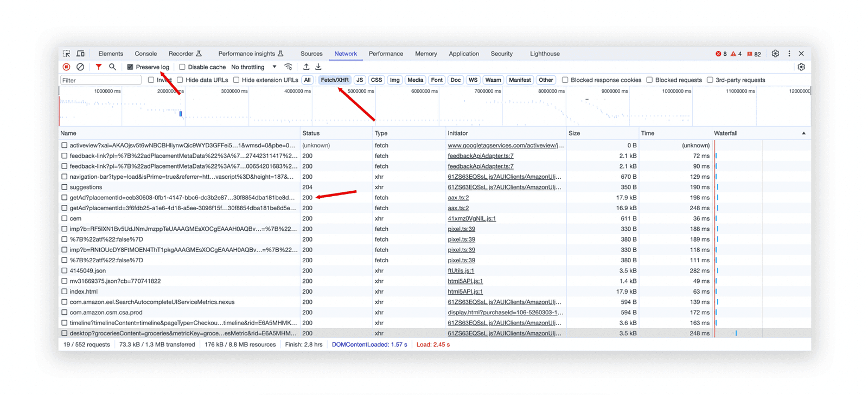Viewport: 868px width, 395px height.
Task: Filter requests by Other
Action: 546,80
